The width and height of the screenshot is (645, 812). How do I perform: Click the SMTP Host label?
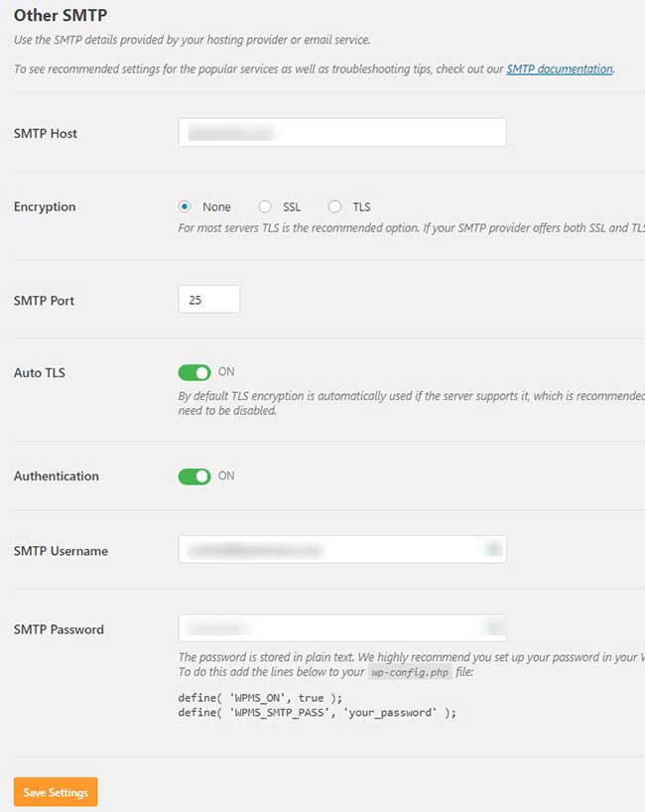coord(46,133)
